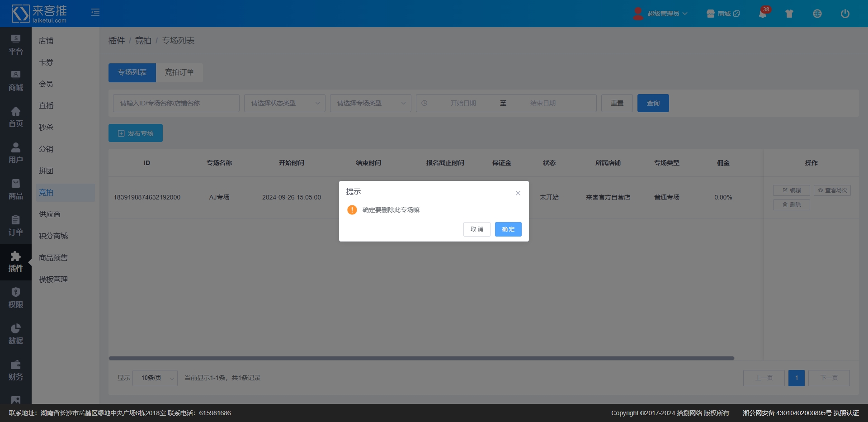Click the shirt theme icon
The height and width of the screenshot is (422, 868).
(789, 14)
